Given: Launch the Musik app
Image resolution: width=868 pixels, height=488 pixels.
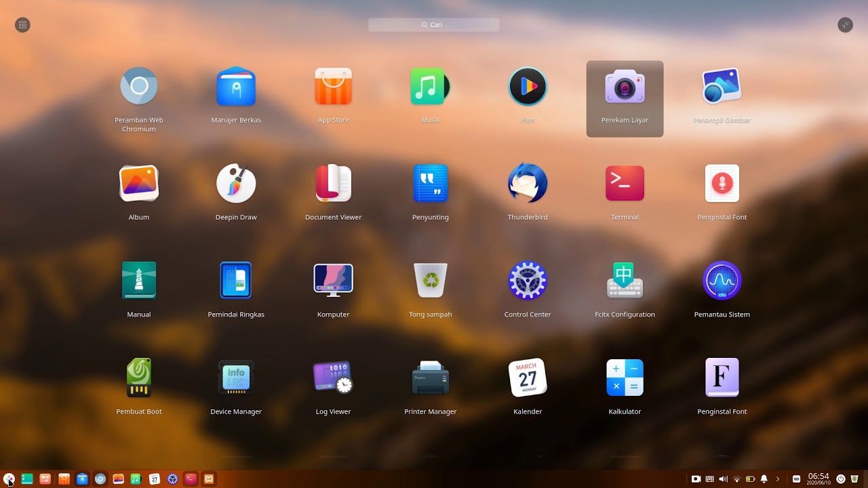Looking at the screenshot, I should pyautogui.click(x=430, y=87).
